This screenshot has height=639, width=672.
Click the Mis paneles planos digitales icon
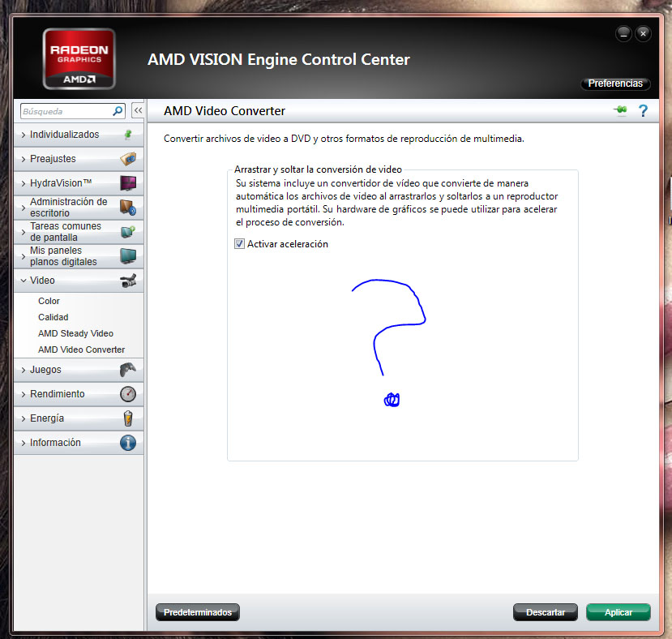click(128, 256)
